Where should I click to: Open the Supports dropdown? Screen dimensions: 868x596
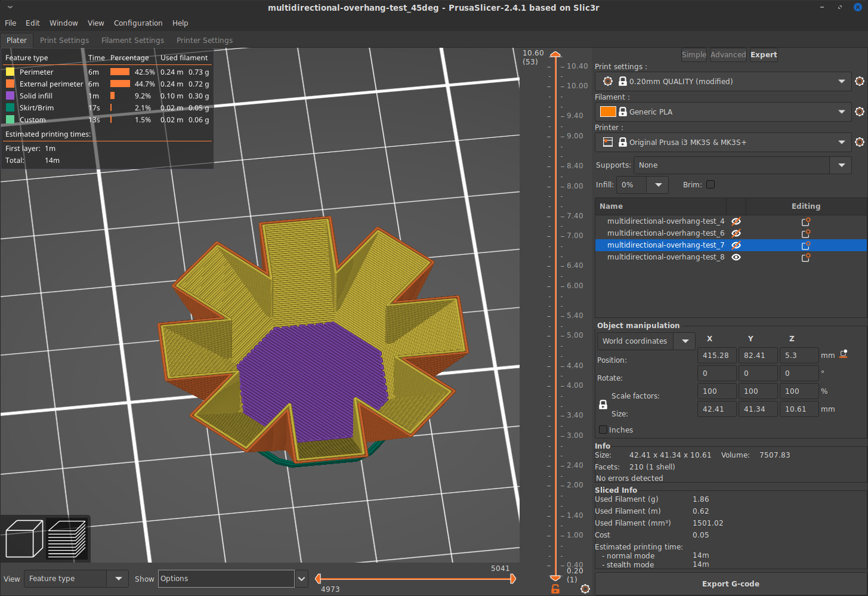[841, 165]
